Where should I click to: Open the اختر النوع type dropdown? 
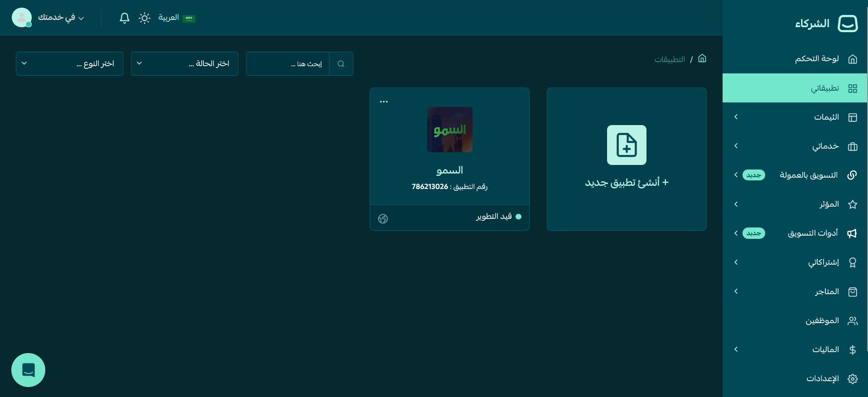tap(69, 63)
